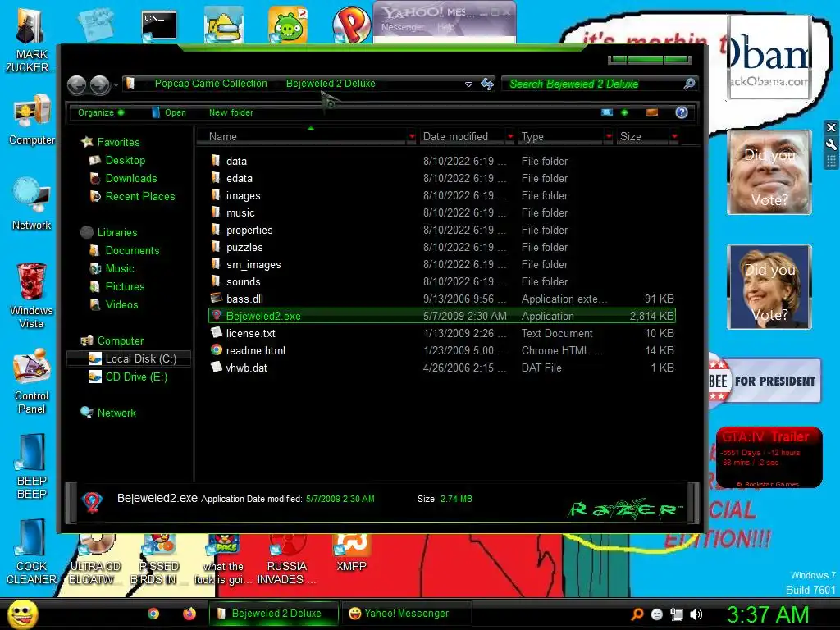Click the taskbar clock showing 3:37 AM
840x630 pixels.
[x=767, y=614]
